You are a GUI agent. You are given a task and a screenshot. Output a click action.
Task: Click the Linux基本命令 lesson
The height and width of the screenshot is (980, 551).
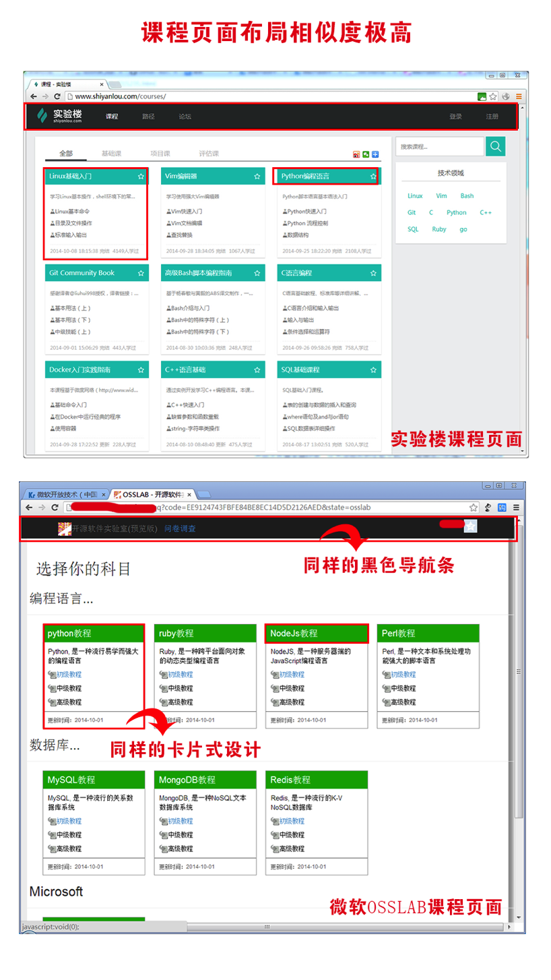pyautogui.click(x=73, y=212)
